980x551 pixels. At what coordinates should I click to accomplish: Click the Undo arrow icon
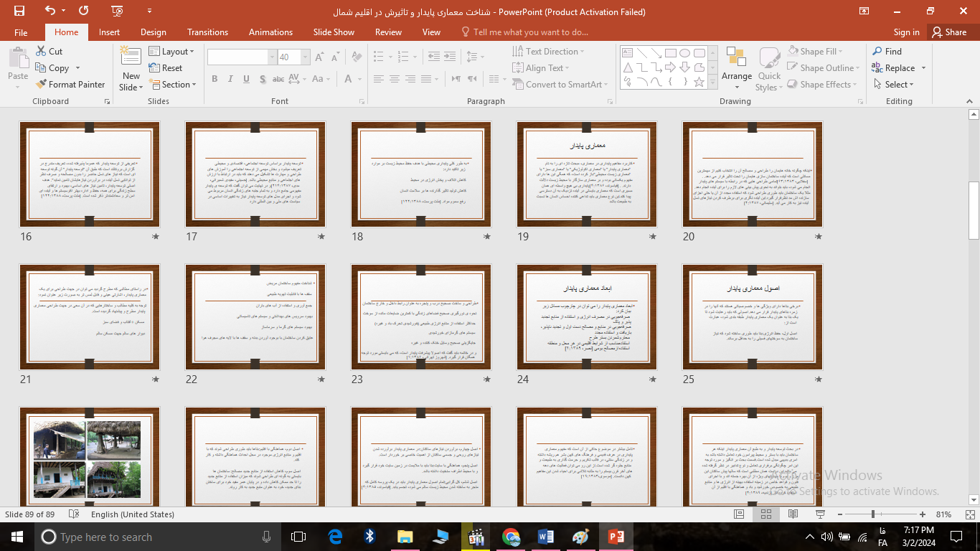(50, 11)
